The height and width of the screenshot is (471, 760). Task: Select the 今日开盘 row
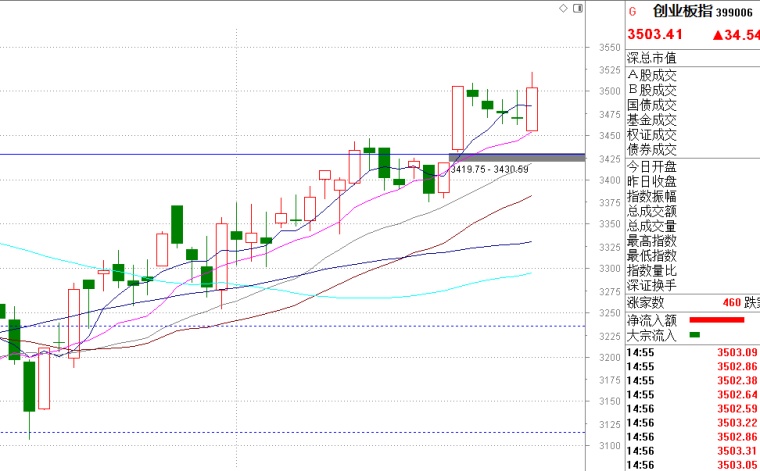(x=652, y=166)
